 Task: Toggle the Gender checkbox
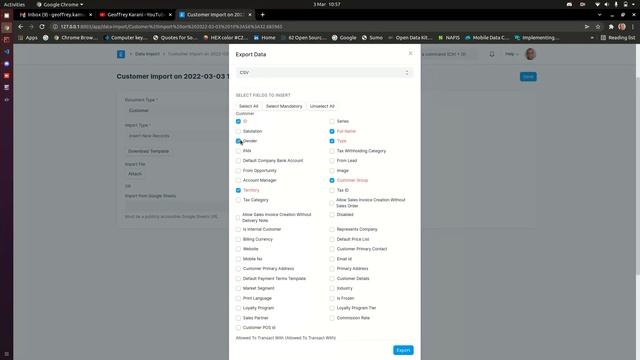[x=238, y=141]
